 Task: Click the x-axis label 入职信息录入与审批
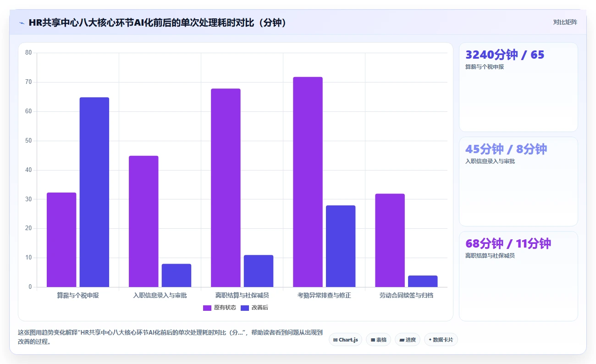(x=160, y=296)
